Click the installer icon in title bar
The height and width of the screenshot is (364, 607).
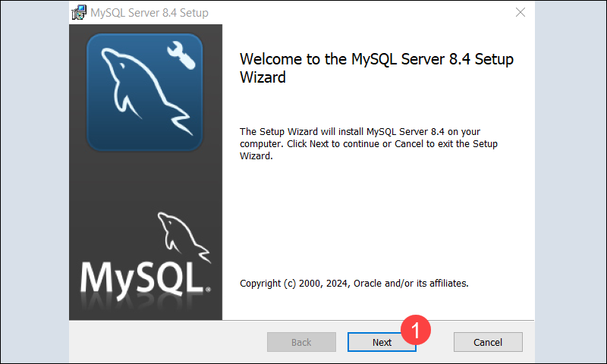[77, 13]
